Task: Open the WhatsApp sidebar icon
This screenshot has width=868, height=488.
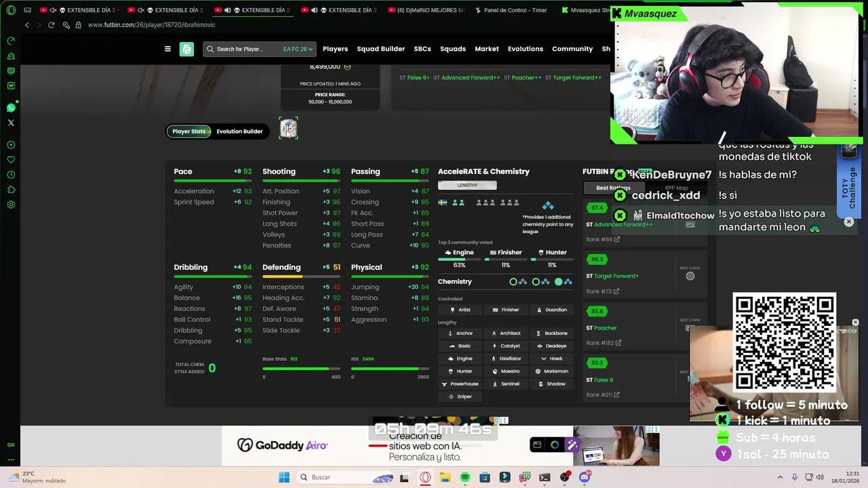Action: click(x=11, y=108)
